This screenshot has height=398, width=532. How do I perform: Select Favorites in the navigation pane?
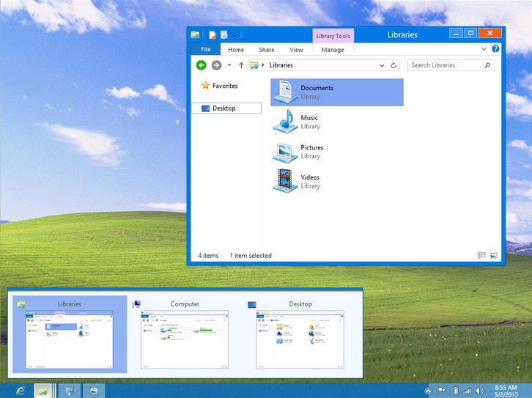[x=220, y=86]
